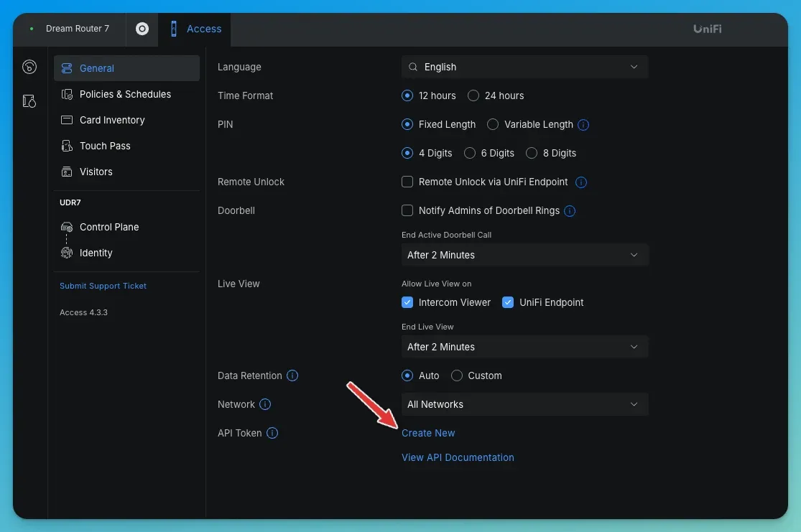Choose 4 Digits PIN length

pyautogui.click(x=407, y=153)
